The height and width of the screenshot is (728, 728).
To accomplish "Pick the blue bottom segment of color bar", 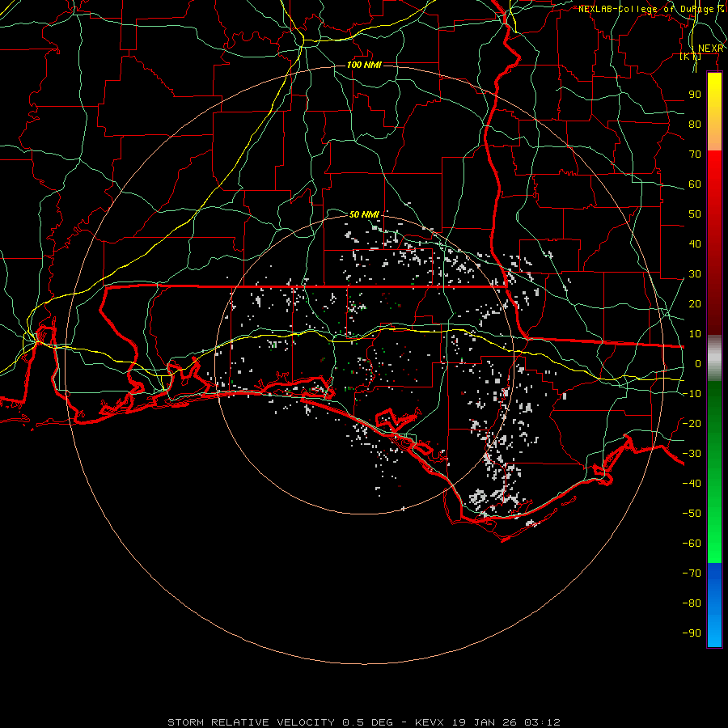I will [714, 605].
